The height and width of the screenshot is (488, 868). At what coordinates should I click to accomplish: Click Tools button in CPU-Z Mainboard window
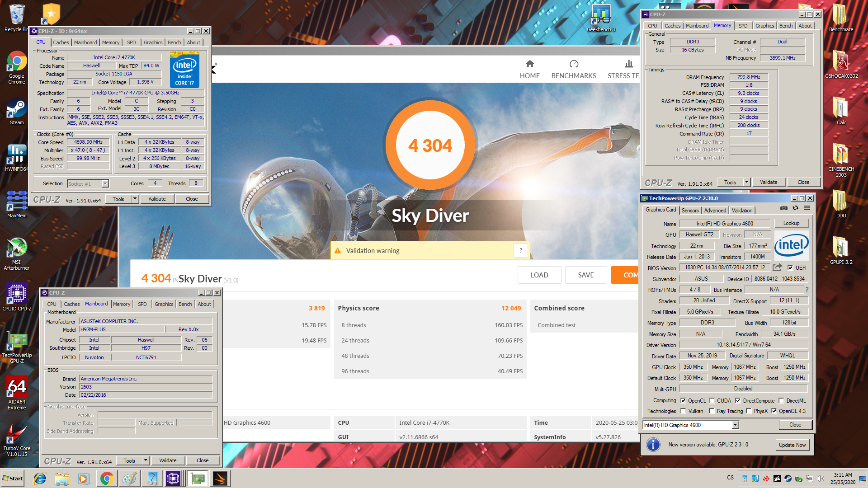click(x=129, y=460)
